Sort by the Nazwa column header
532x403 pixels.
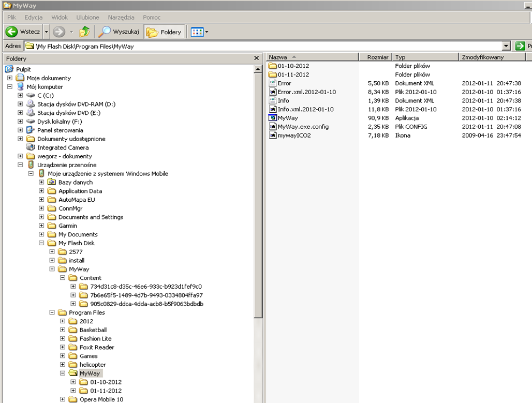[312, 57]
